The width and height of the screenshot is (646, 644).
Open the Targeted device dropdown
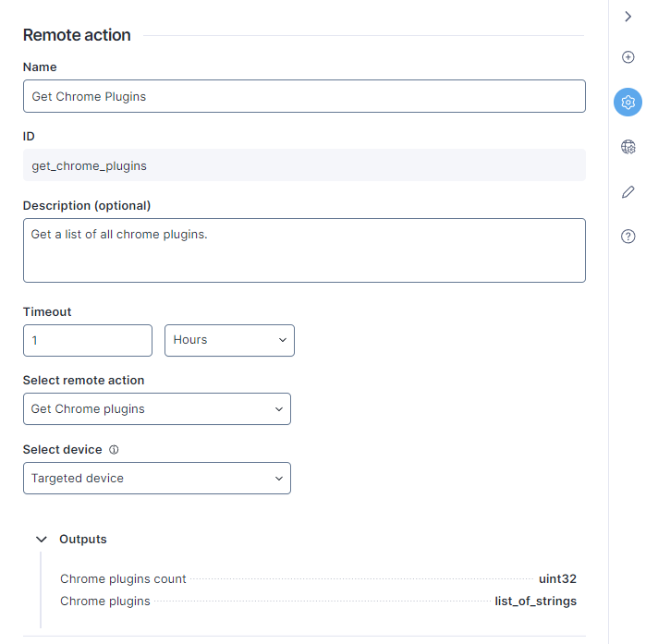(157, 478)
